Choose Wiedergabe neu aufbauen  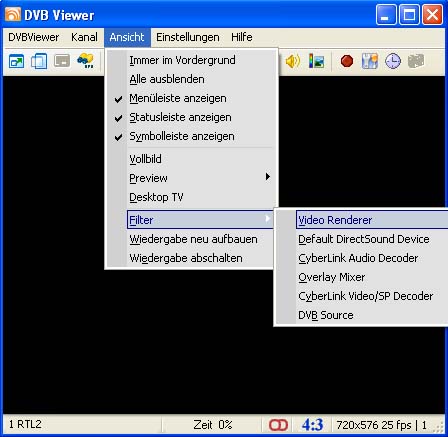pyautogui.click(x=192, y=239)
